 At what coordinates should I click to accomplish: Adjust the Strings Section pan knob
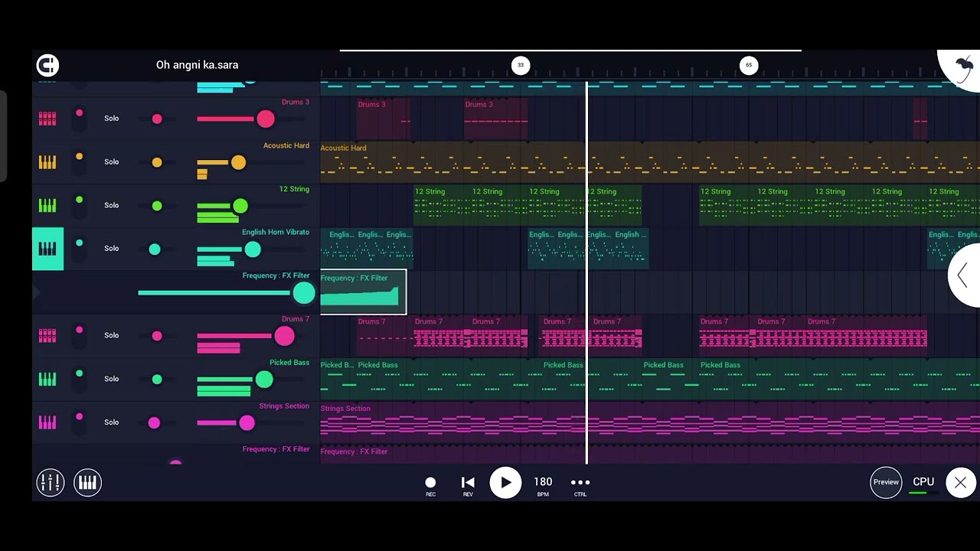[154, 422]
